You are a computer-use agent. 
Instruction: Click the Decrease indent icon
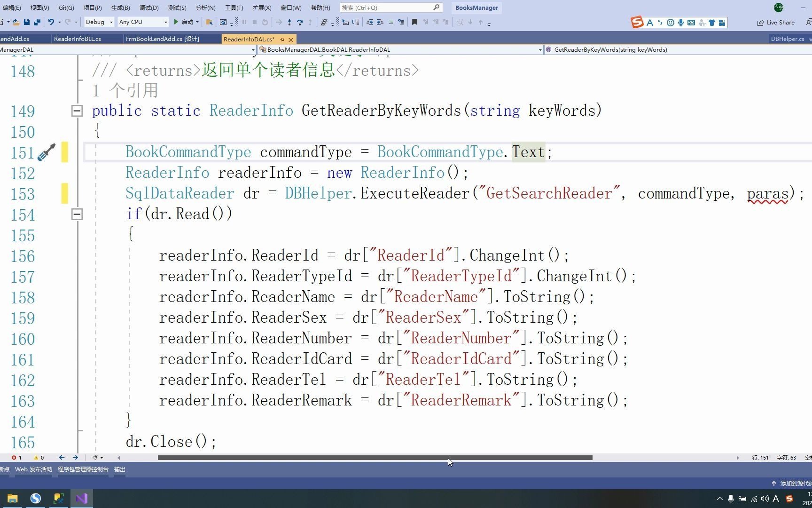tap(370, 22)
